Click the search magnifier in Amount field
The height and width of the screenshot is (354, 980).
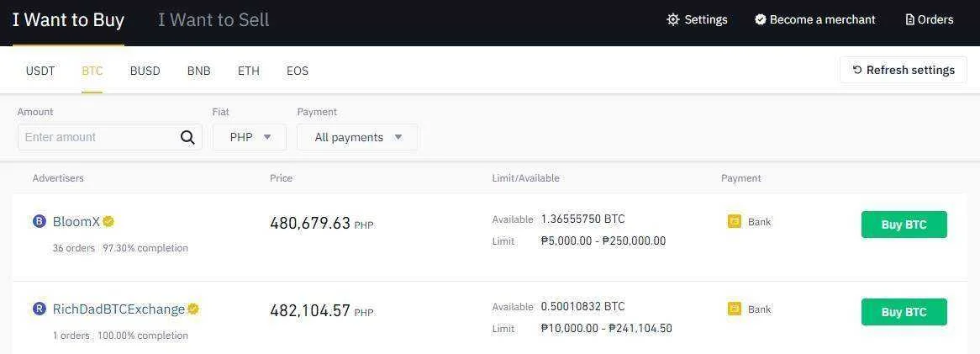coord(187,137)
